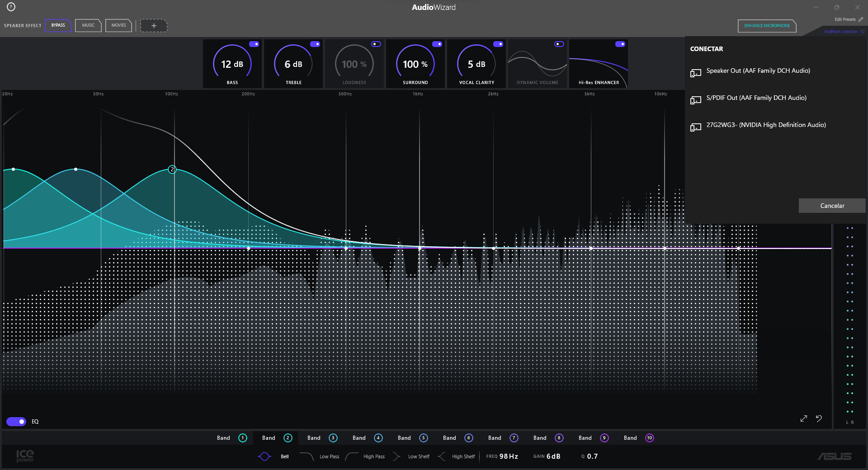Select the Low Pass filter icon
This screenshot has width=868, height=470.
(x=307, y=456)
